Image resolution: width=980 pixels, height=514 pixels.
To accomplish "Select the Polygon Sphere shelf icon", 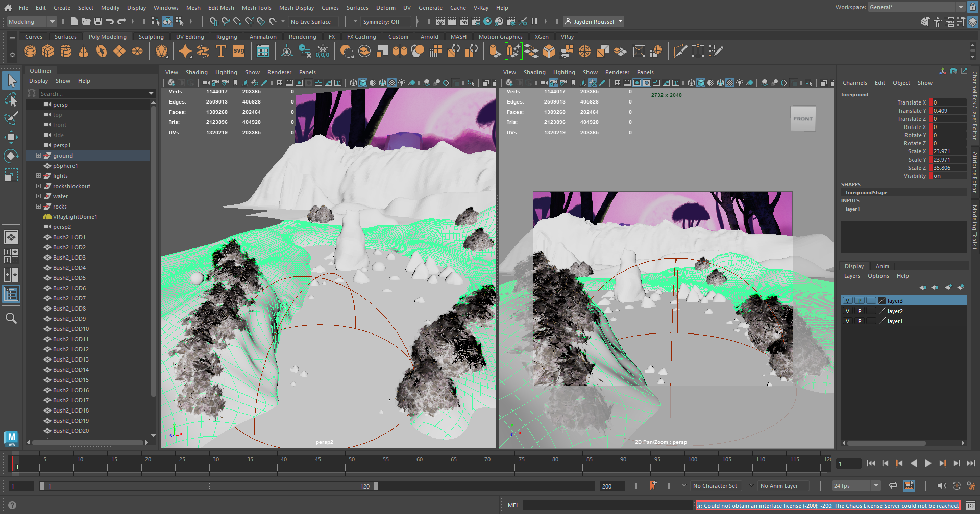I will tap(30, 51).
